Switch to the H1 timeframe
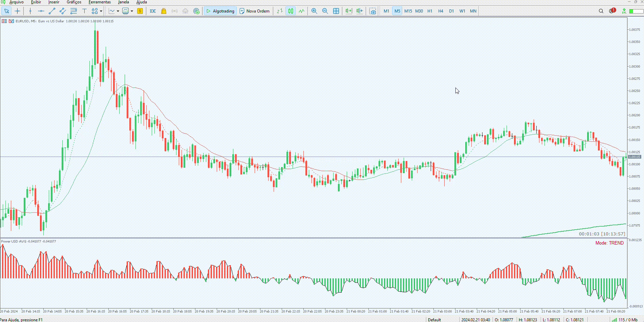Viewport: 644px width, 322px height. [x=430, y=11]
